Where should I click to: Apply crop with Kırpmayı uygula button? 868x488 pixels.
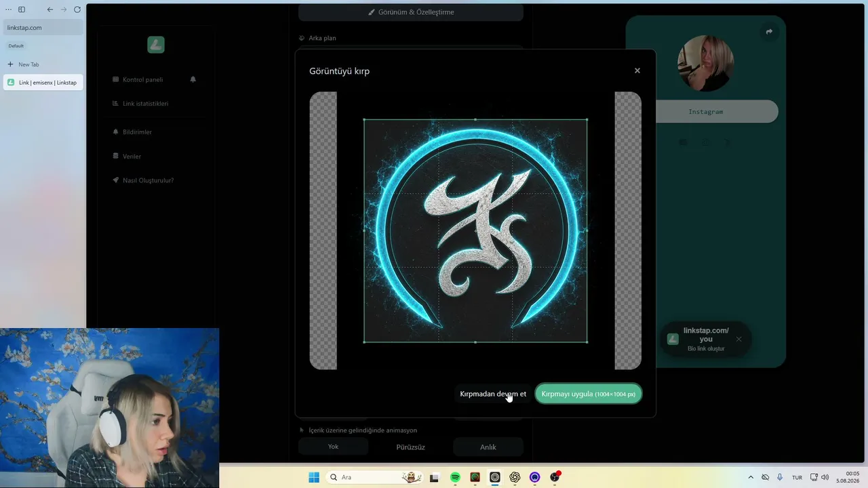coord(588,394)
